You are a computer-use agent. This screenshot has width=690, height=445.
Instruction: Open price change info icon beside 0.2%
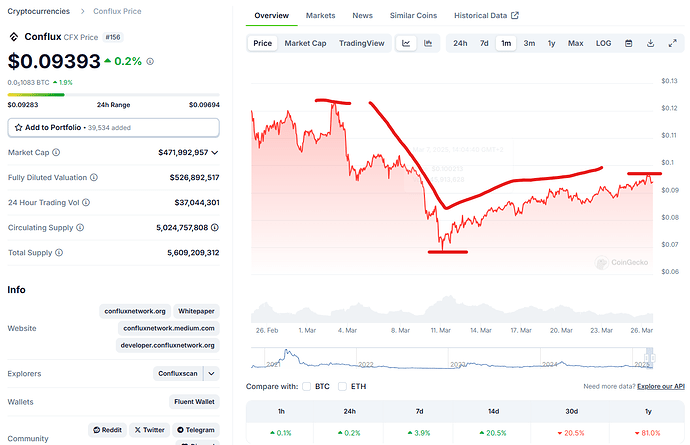click(x=150, y=62)
